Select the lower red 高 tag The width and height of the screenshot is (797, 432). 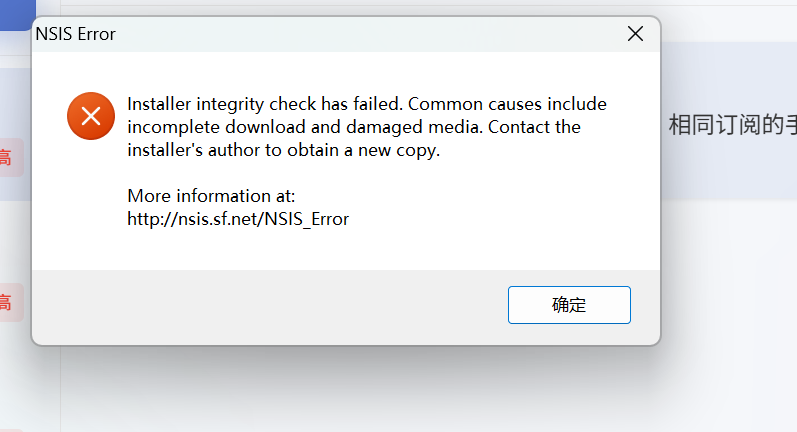(x=8, y=302)
